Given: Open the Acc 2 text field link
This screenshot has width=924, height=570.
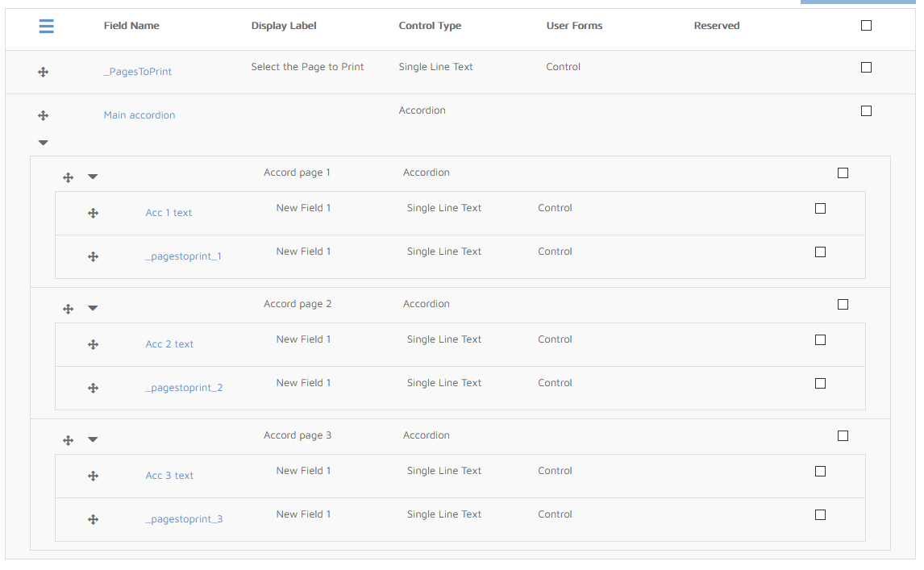Looking at the screenshot, I should pyautogui.click(x=169, y=344).
